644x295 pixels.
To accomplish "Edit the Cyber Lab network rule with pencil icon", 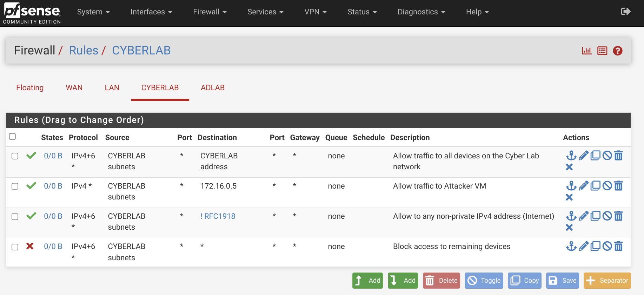I will coord(584,156).
